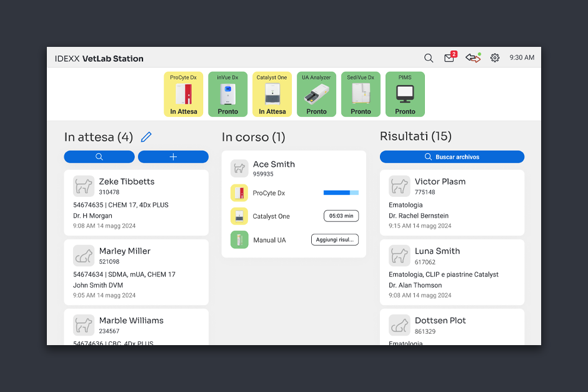Click the 05:03 min Catalyst One timer
The image size is (588, 392).
pyautogui.click(x=341, y=216)
